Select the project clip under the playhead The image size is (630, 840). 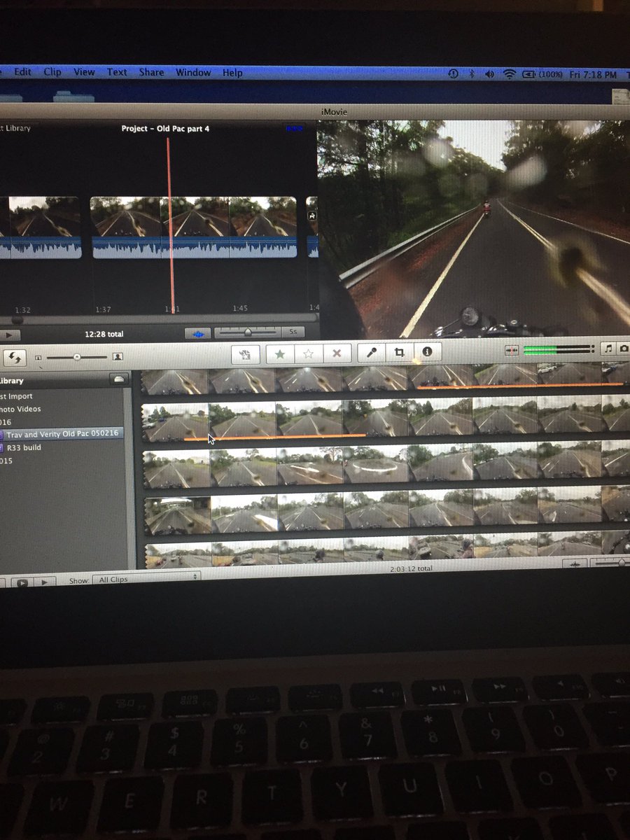193,227
